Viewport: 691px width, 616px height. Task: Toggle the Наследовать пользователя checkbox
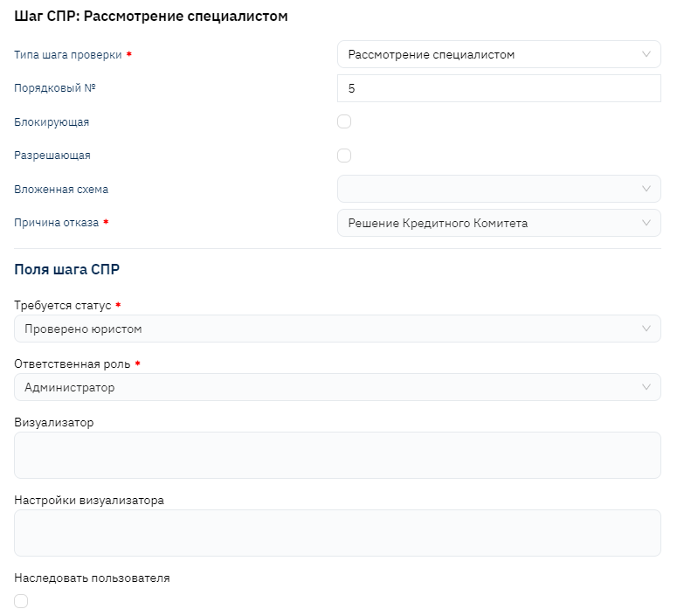[21, 601]
